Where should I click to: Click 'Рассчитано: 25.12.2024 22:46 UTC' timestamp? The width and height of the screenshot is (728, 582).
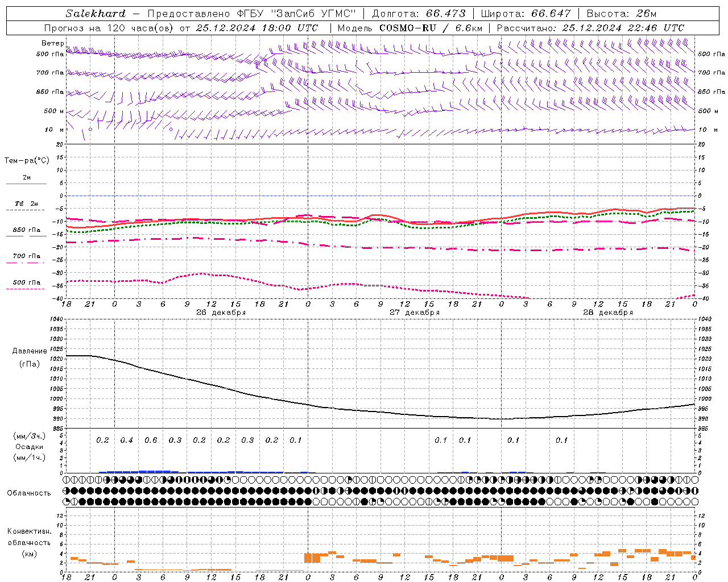[590, 28]
